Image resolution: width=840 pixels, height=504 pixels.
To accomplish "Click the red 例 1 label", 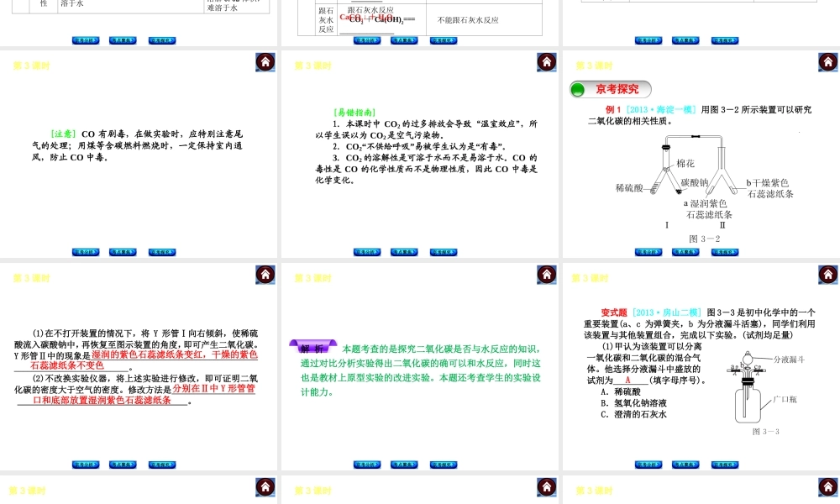I will pyautogui.click(x=613, y=110).
